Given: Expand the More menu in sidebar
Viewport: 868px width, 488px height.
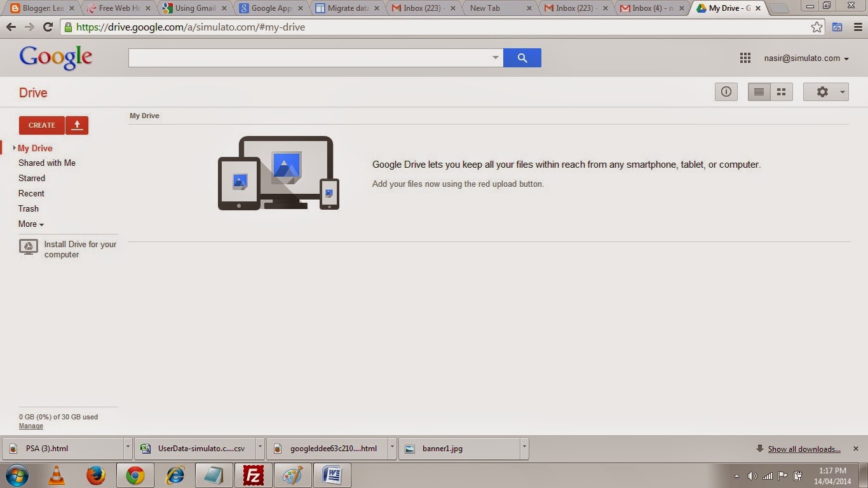Looking at the screenshot, I should click(x=31, y=224).
